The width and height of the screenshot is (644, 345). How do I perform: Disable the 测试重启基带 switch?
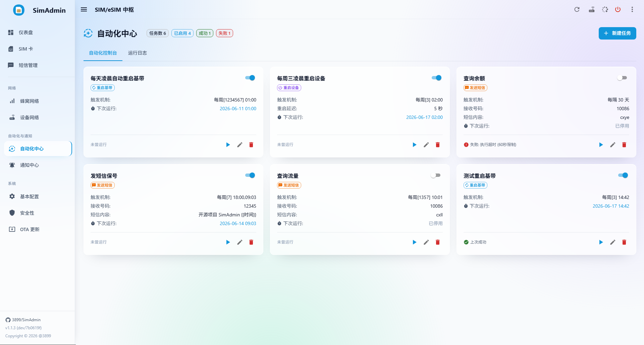(623, 175)
